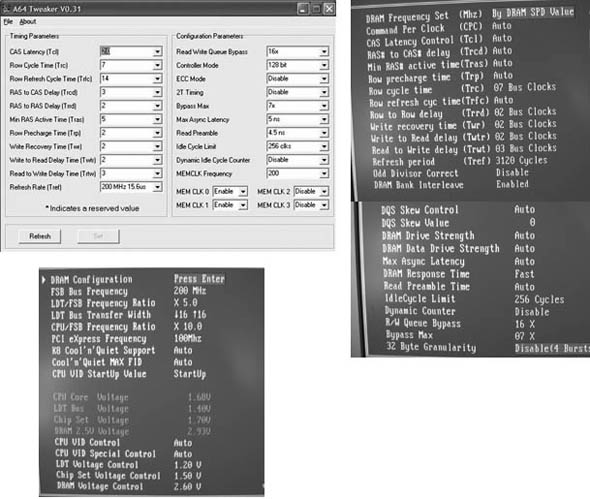The width and height of the screenshot is (590, 499).
Task: Expand the MEM CLK 1 dropdown
Action: click(x=243, y=205)
